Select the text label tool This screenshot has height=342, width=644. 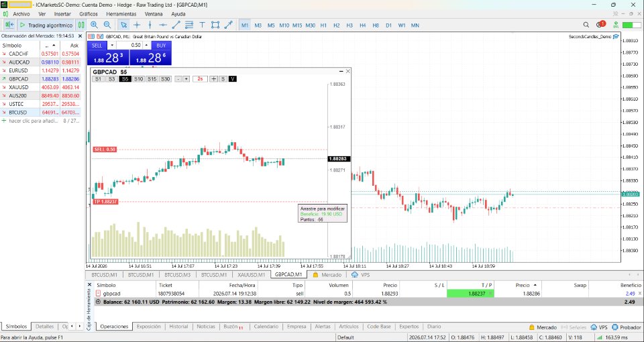(202, 25)
